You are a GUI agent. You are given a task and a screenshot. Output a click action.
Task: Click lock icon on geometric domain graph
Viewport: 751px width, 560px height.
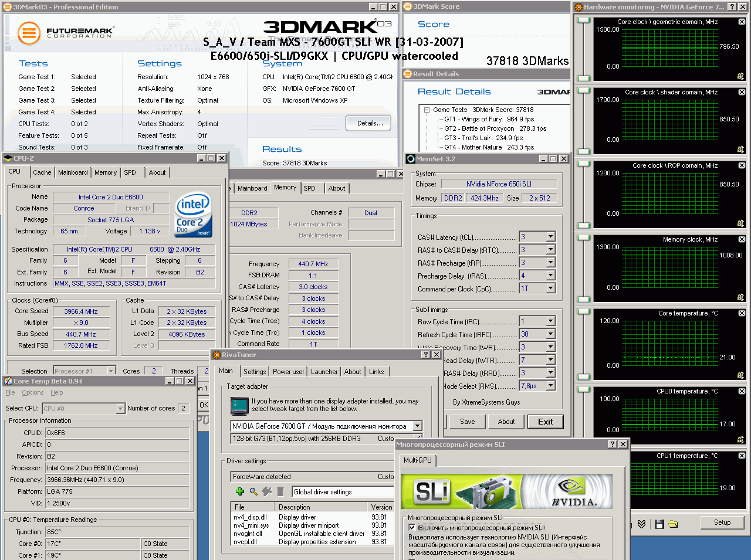pyautogui.click(x=740, y=76)
